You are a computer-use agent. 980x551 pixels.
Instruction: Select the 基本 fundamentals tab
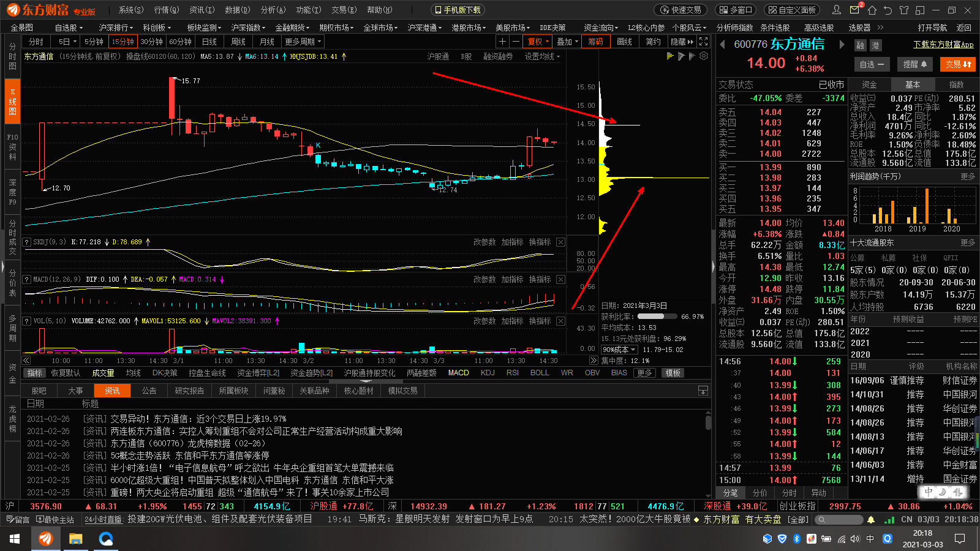pyautogui.click(x=913, y=84)
